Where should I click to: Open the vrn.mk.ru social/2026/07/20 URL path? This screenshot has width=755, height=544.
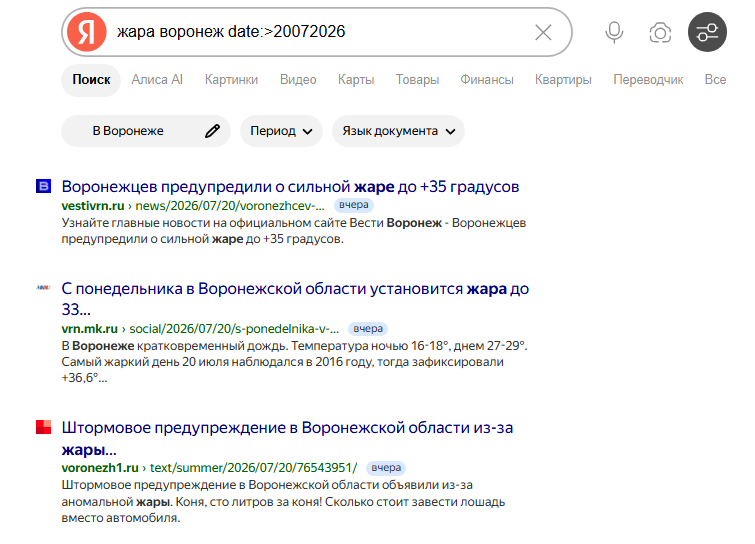pos(234,329)
